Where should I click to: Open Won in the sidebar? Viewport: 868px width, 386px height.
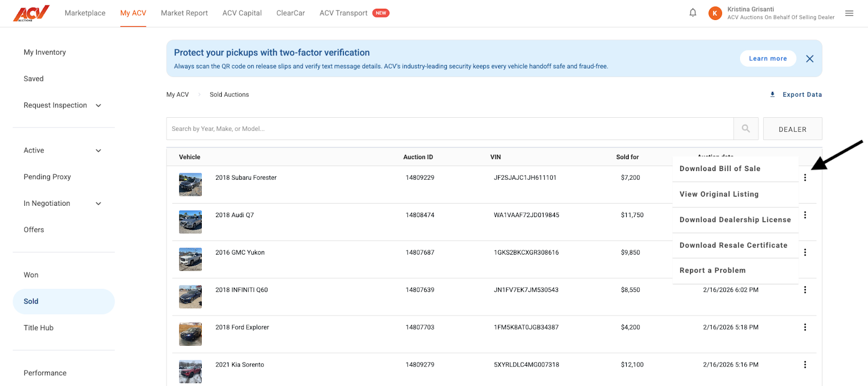(31, 275)
